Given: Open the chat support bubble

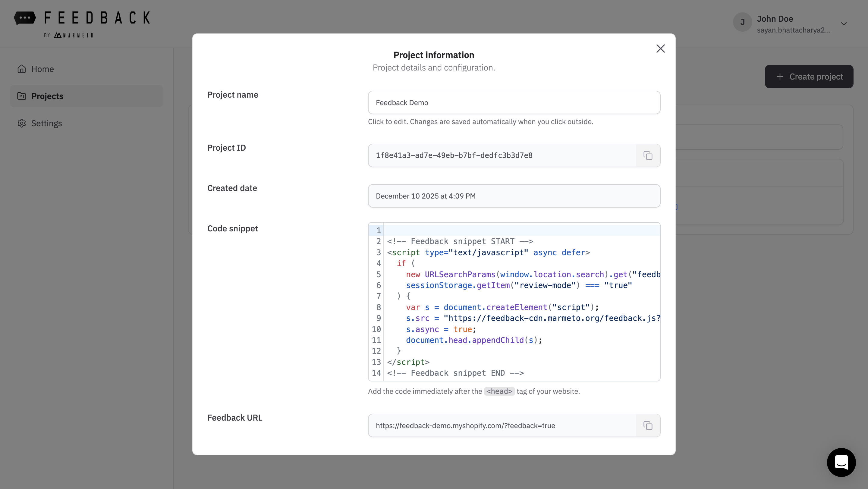Looking at the screenshot, I should (841, 463).
